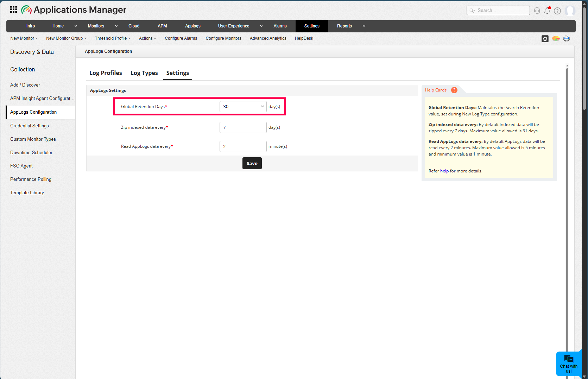The image size is (588, 379).
Task: Open the Threshold Profile dropdown
Action: [x=113, y=38]
